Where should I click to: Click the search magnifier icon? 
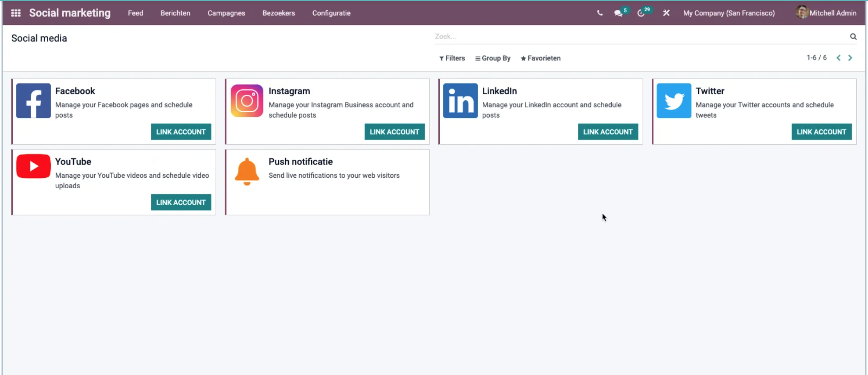[853, 36]
